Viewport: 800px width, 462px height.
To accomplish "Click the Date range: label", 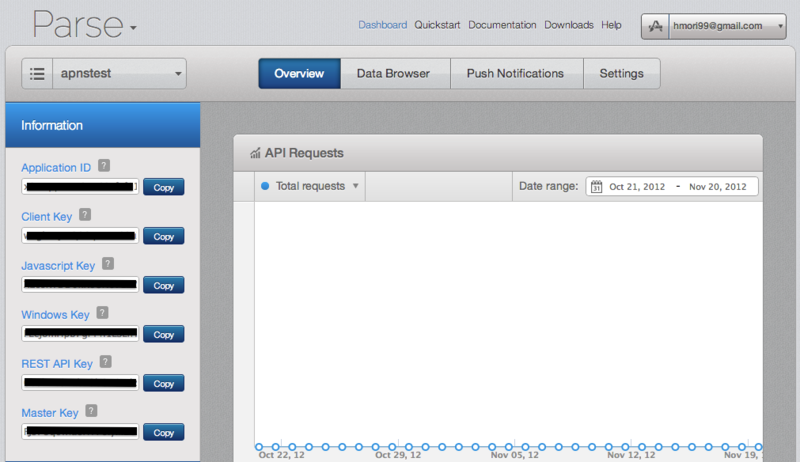I will point(548,186).
